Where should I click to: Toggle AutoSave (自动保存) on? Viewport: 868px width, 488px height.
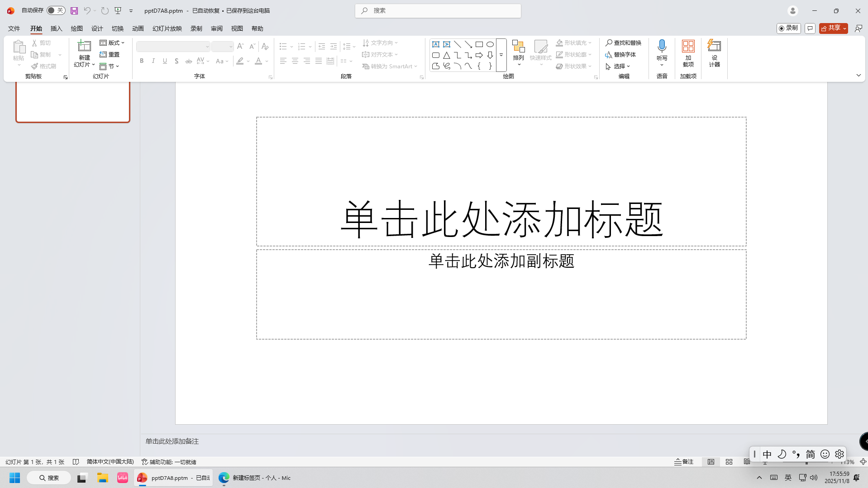(55, 10)
